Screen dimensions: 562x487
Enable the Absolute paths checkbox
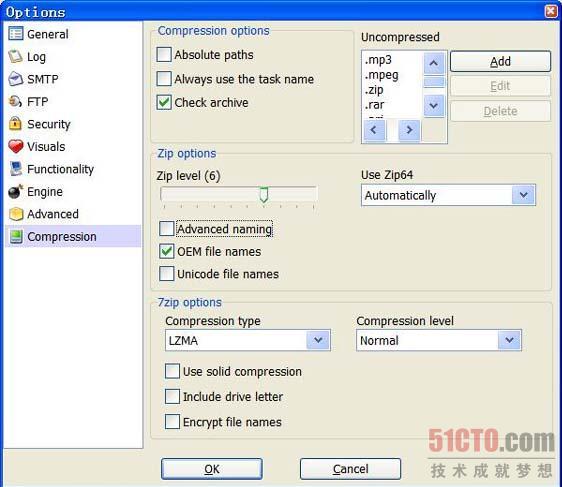164,54
